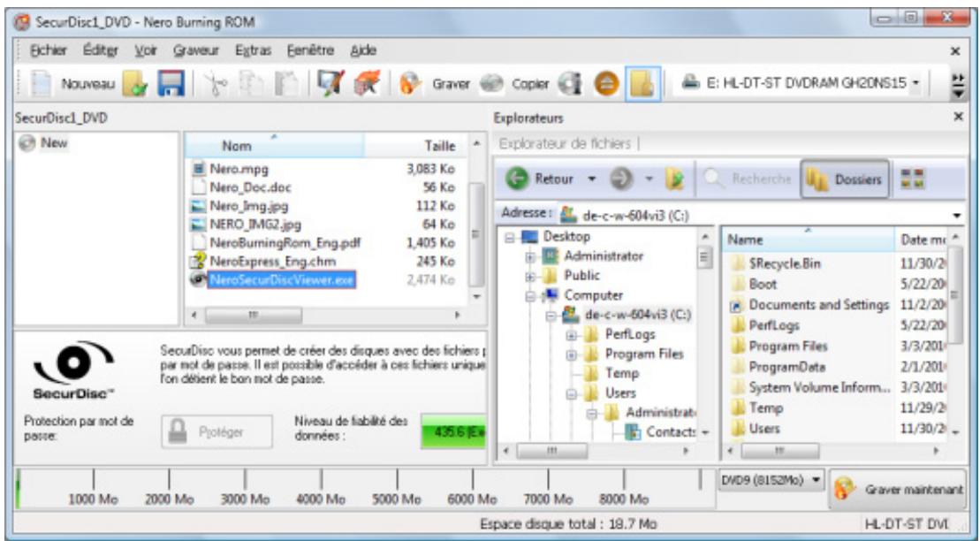The width and height of the screenshot is (980, 541).
Task: Click the green data reliability level bar
Action: click(453, 431)
